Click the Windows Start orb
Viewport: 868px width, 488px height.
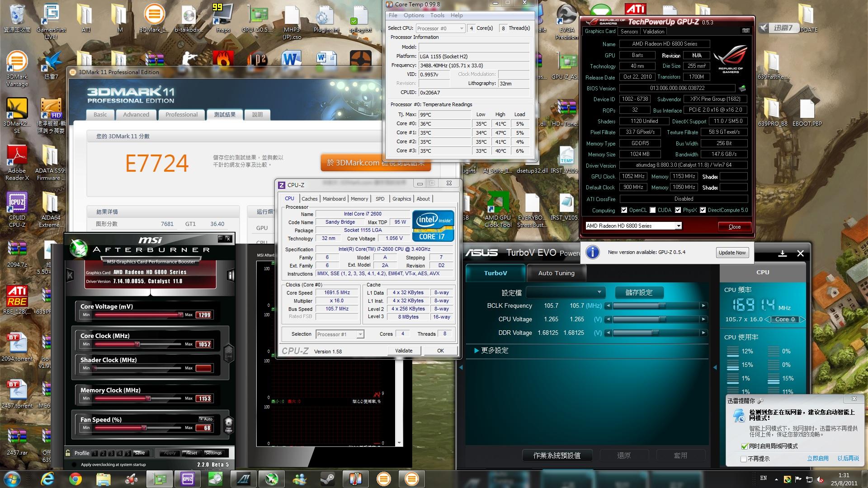(12, 479)
